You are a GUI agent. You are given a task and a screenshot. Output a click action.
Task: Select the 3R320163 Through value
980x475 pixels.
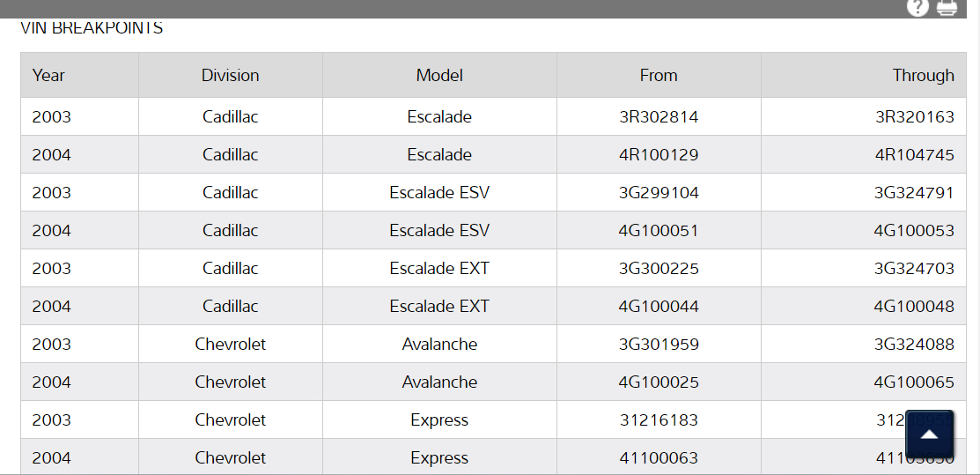914,116
